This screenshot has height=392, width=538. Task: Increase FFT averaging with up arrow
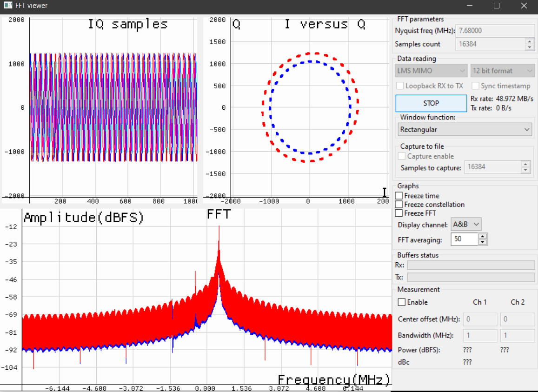(x=483, y=237)
